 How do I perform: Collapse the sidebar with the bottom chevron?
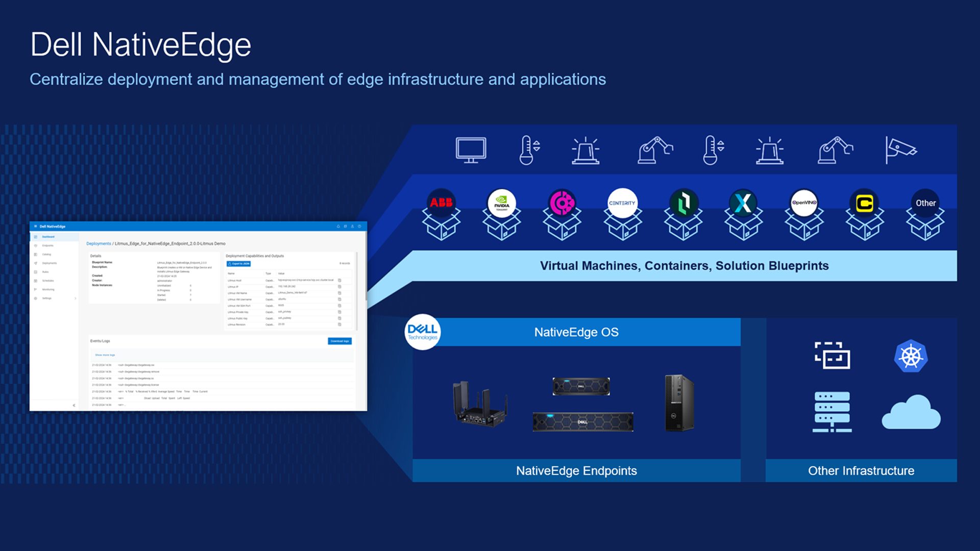73,405
